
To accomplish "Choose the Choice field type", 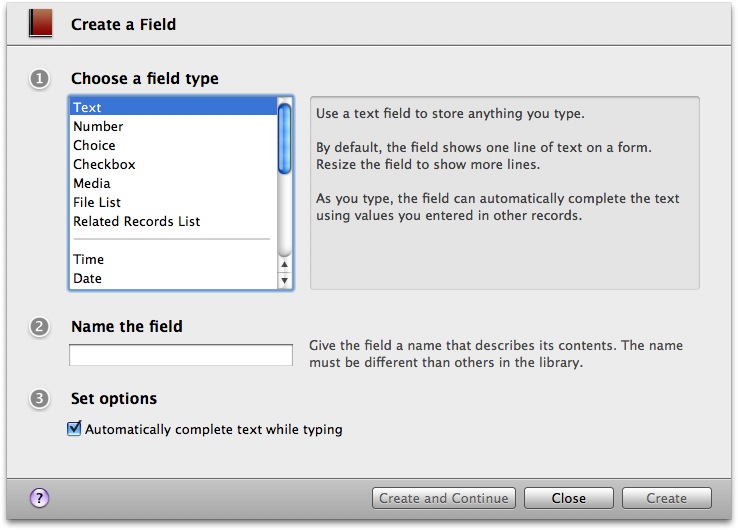I will [x=174, y=145].
